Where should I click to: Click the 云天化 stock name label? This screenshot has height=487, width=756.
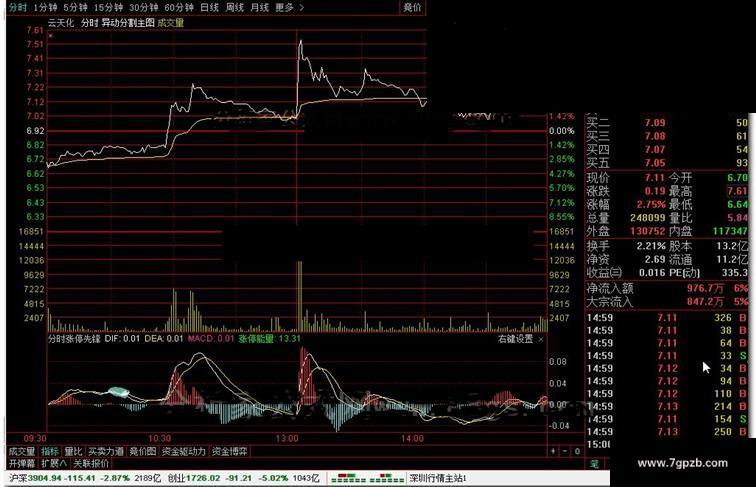coord(61,23)
